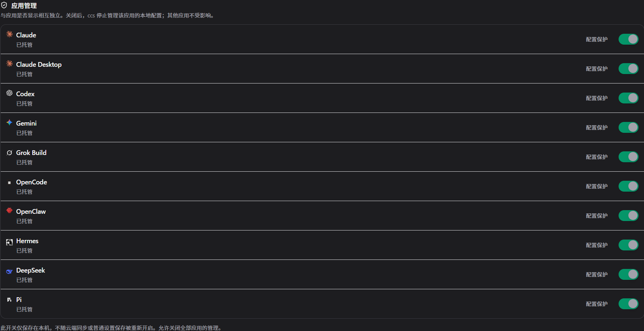Screen dimensions: 644x331
Task: Turn off the Pi toggle
Action: coord(628,304)
